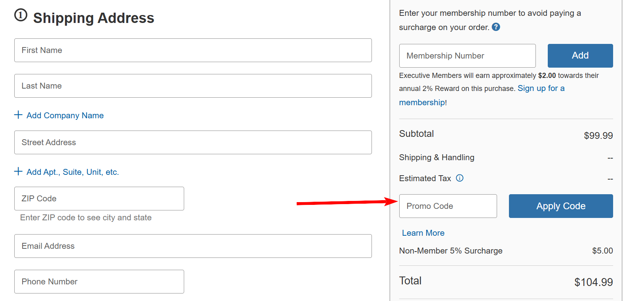Screen dimensions: 644x301
Task: Select the First Name text box
Action: coord(193,50)
